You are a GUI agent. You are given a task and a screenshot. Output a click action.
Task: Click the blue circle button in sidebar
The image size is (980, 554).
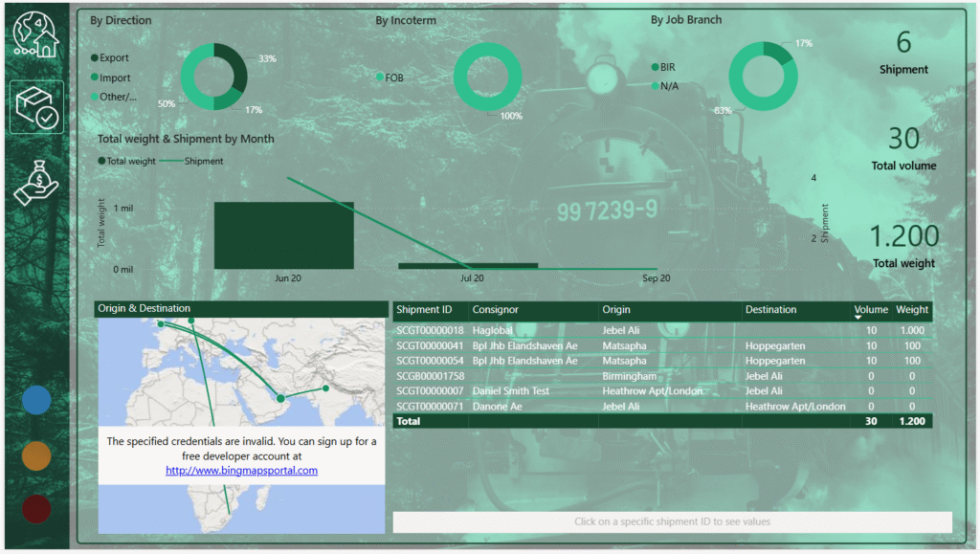36,400
